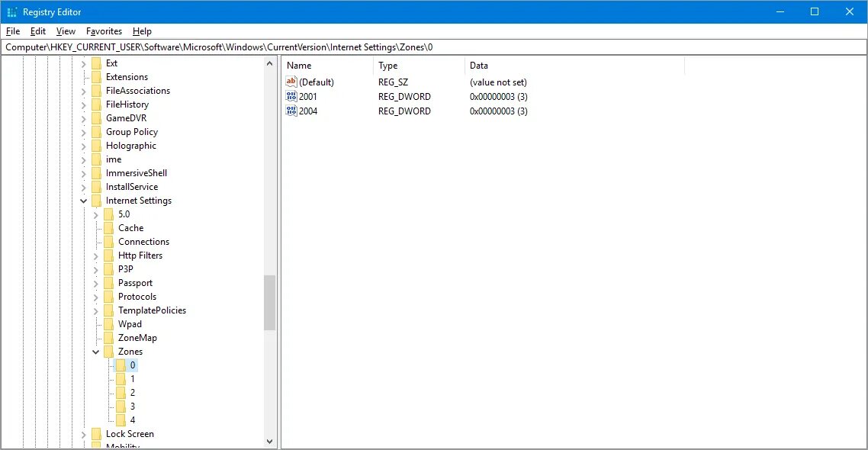Expand the P3P key

click(96, 269)
